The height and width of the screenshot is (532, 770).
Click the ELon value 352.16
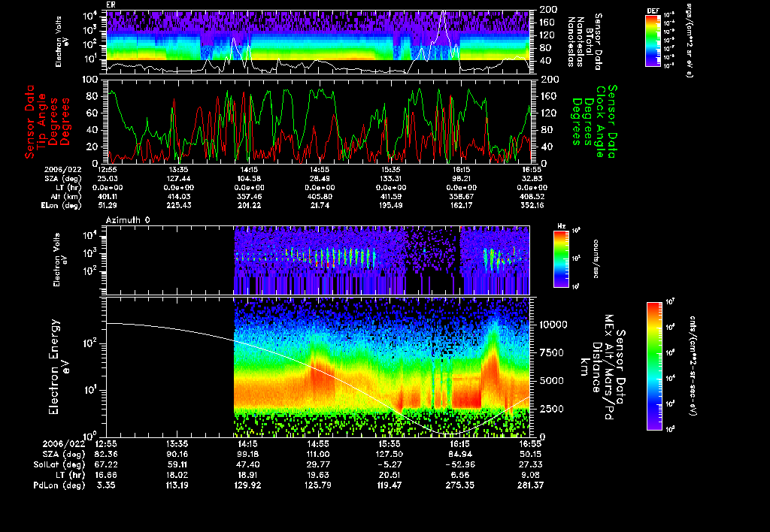(533, 206)
